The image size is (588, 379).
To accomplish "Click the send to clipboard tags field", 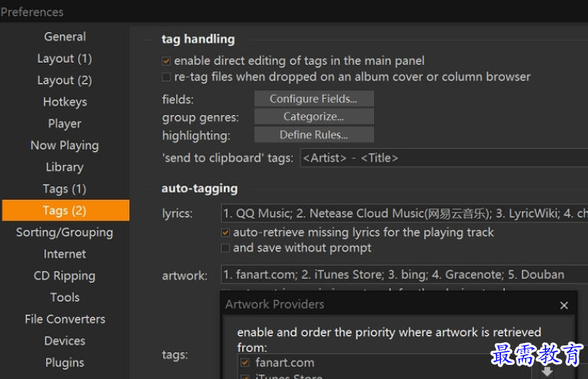I will click(x=444, y=157).
